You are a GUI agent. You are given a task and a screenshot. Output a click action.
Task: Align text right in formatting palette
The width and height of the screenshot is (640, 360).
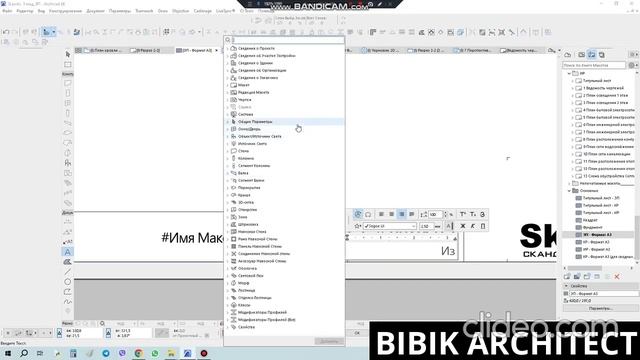point(402,214)
